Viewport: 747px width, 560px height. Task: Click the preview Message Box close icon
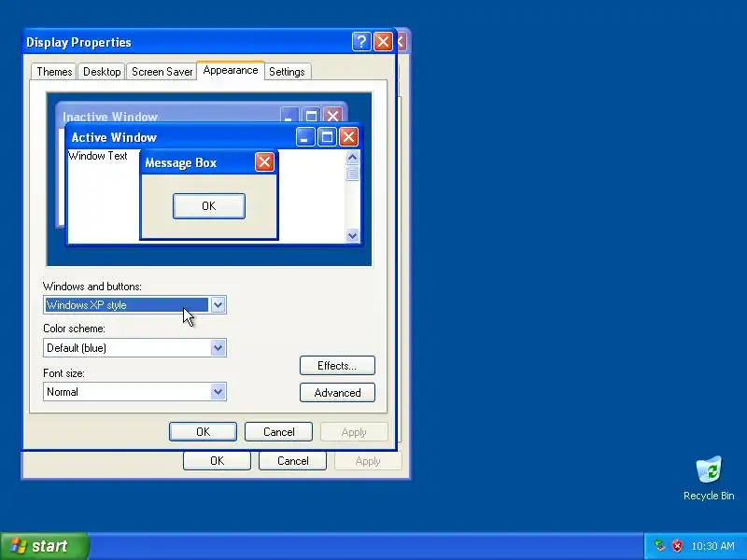[x=264, y=162]
